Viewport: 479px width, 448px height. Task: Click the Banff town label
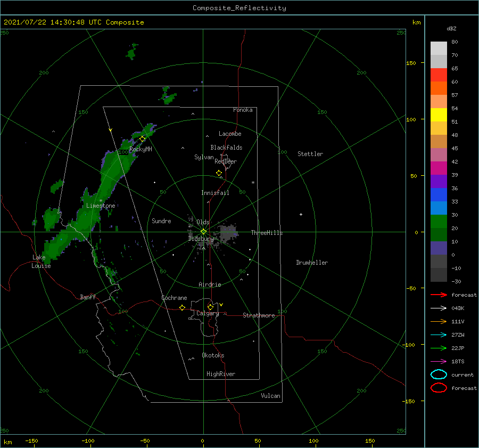point(88,297)
